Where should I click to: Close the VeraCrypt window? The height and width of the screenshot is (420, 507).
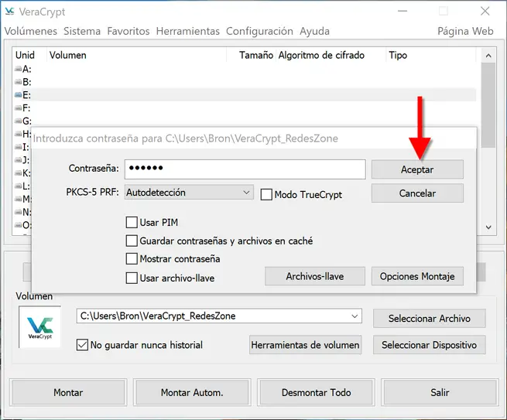coord(485,12)
